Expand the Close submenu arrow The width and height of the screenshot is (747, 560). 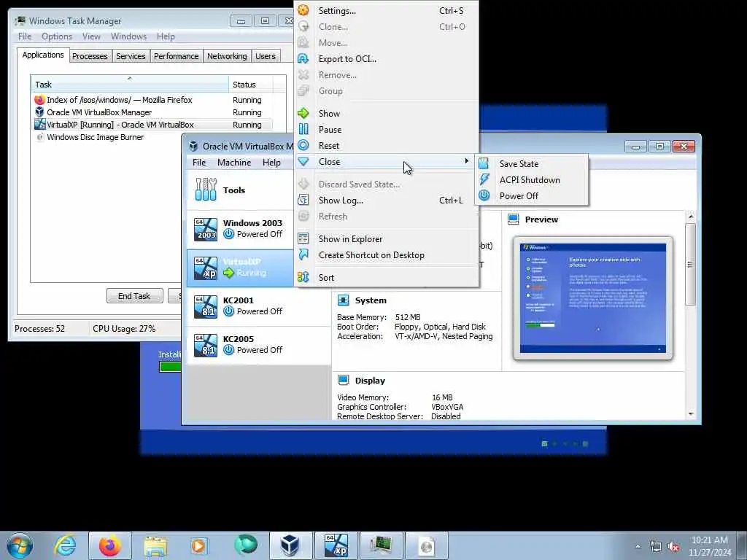click(x=466, y=161)
